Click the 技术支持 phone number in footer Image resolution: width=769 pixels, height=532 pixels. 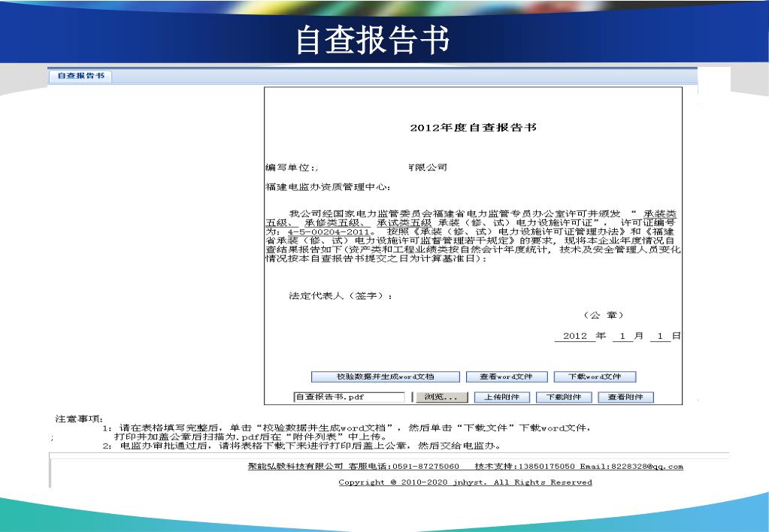click(525, 467)
